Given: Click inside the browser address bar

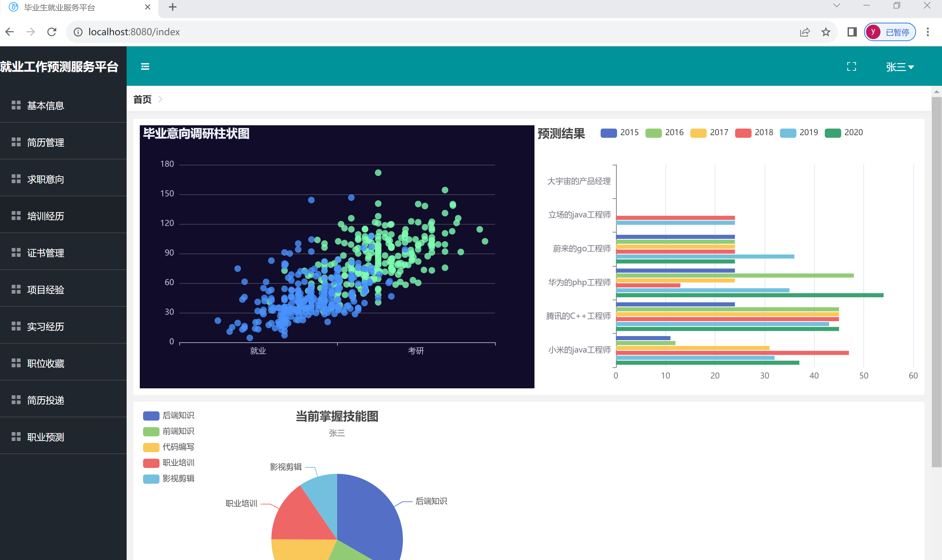Looking at the screenshot, I should [x=264, y=32].
